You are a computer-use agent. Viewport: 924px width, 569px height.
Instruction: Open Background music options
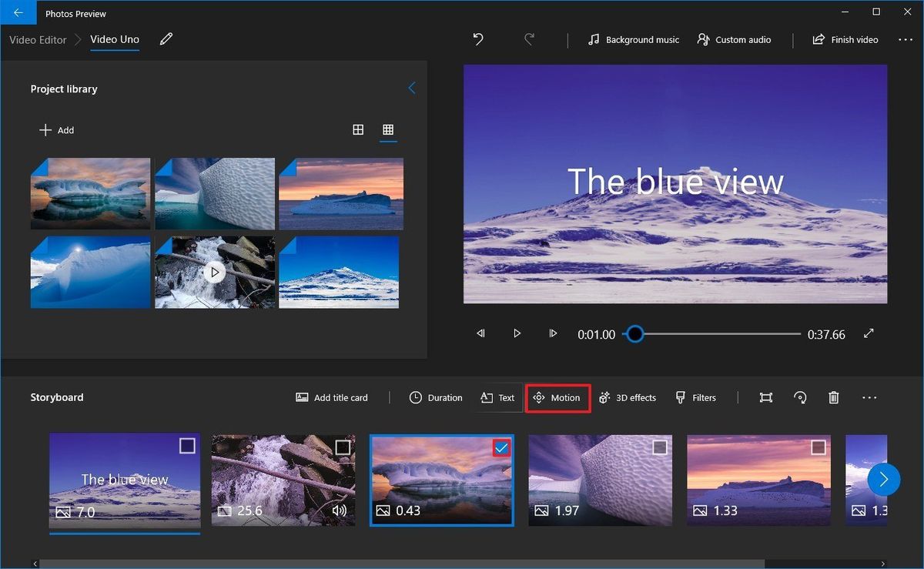tap(633, 39)
